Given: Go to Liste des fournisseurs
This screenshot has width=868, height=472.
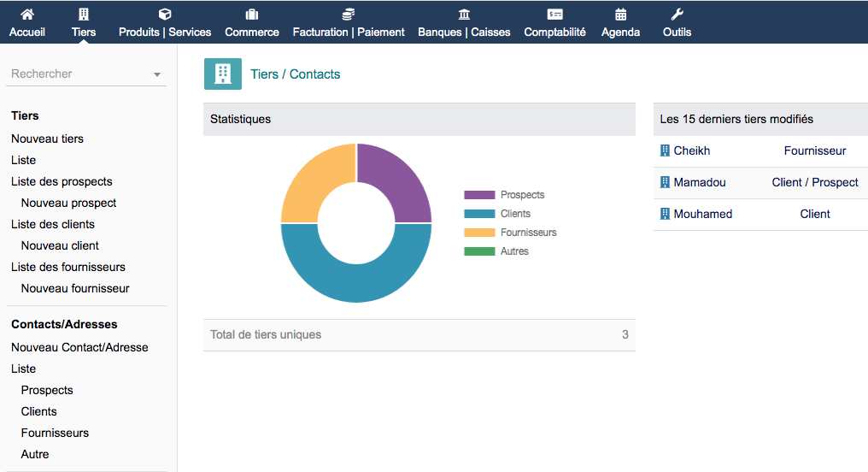Looking at the screenshot, I should point(68,267).
